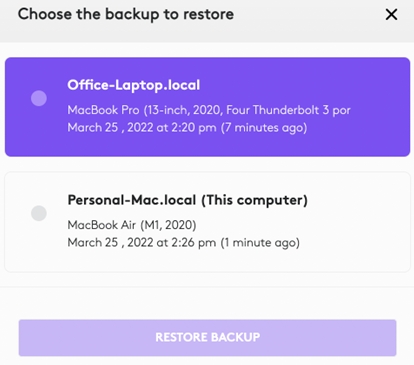
Task: Click the RESTORE BACKUP button
Action: point(207,338)
